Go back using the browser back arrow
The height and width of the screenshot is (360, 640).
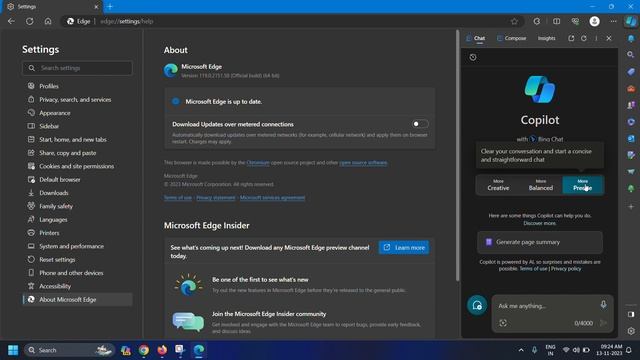pyautogui.click(x=11, y=21)
